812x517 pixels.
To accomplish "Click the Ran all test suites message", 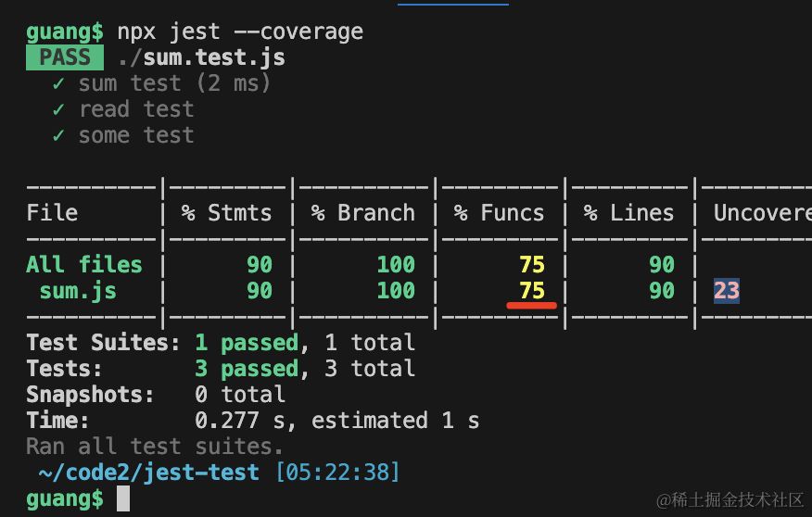I will click(155, 447).
